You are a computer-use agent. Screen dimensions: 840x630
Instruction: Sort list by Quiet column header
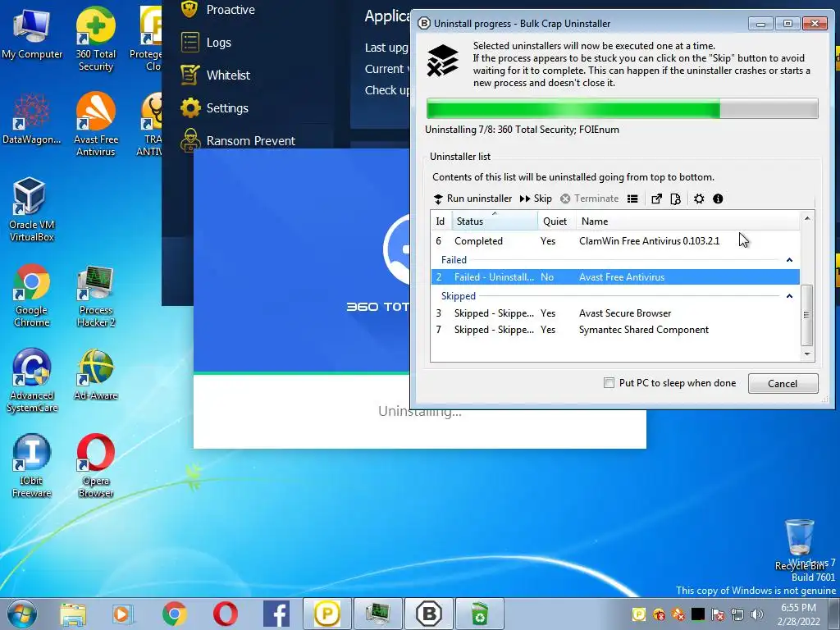click(x=557, y=221)
